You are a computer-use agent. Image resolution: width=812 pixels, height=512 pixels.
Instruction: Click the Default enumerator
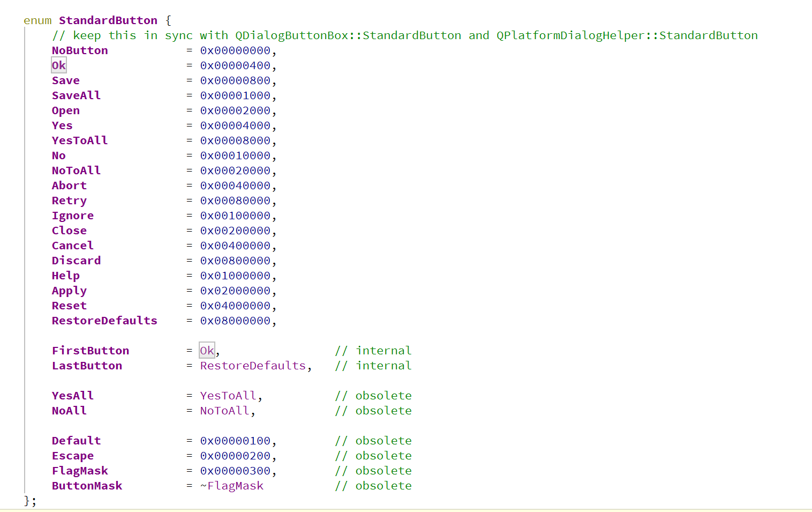(x=76, y=441)
